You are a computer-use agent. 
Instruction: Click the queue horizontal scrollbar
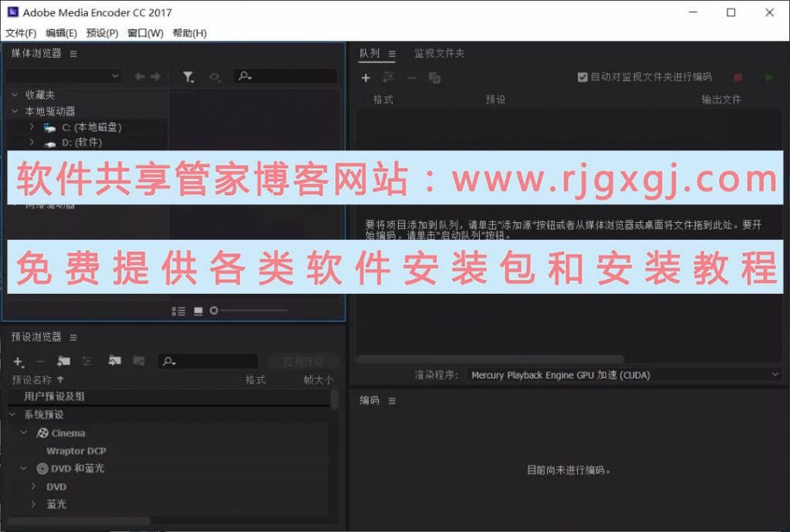490,359
